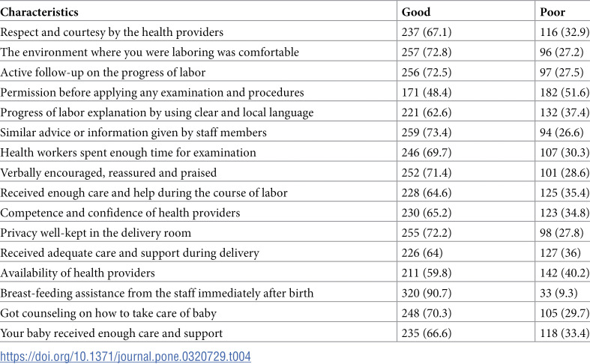Click the 'Availability of health providers' row label

(x=77, y=273)
